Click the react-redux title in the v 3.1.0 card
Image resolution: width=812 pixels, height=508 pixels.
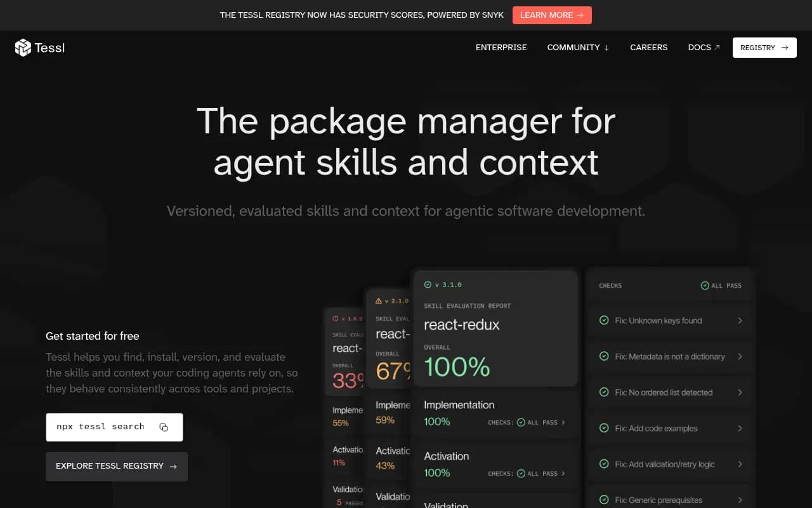tap(462, 324)
